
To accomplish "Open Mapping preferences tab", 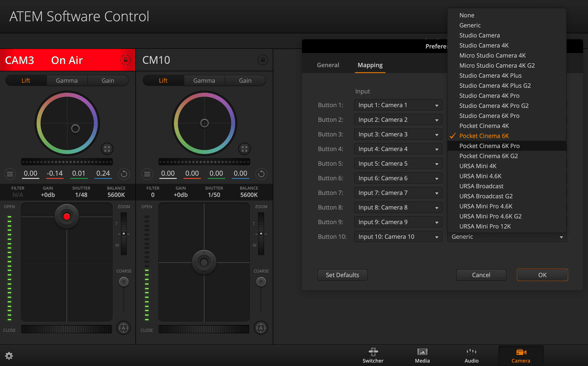I will point(370,65).
